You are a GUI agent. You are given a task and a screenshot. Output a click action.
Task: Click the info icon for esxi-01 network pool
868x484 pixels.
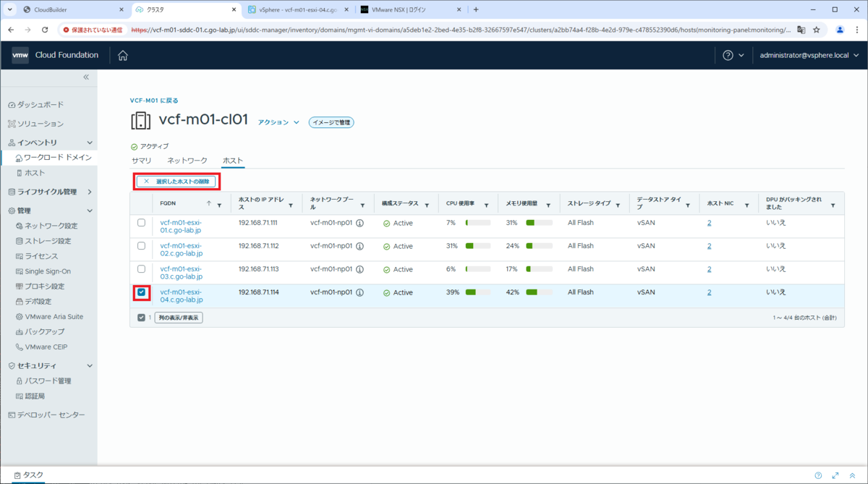(x=359, y=223)
